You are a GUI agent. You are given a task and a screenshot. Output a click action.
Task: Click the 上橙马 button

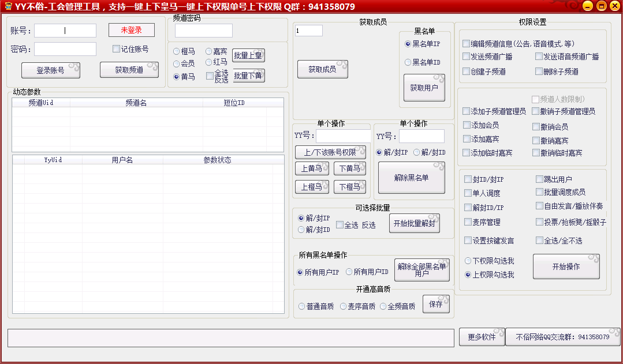click(312, 187)
